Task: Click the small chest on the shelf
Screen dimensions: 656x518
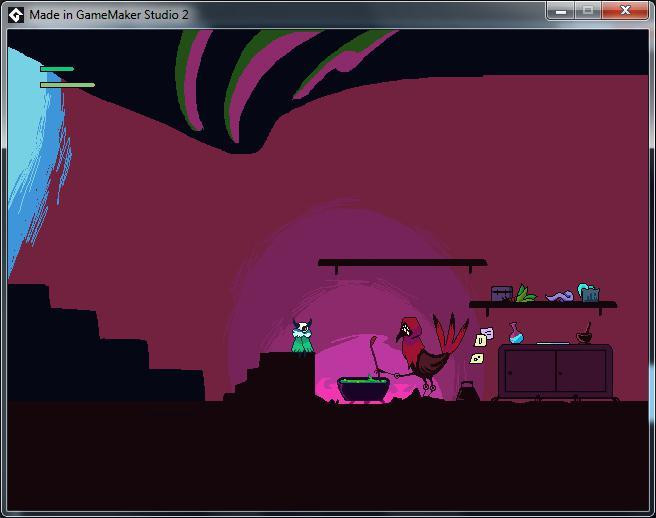Action: [502, 294]
